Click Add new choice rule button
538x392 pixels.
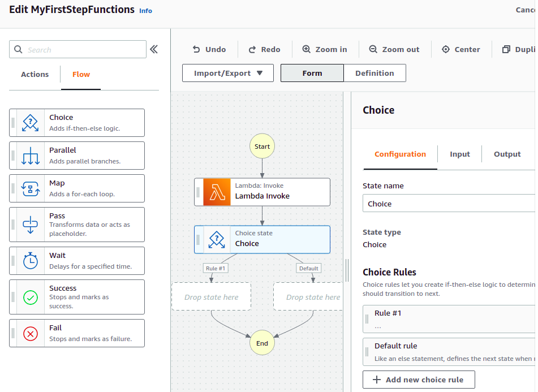tap(419, 380)
